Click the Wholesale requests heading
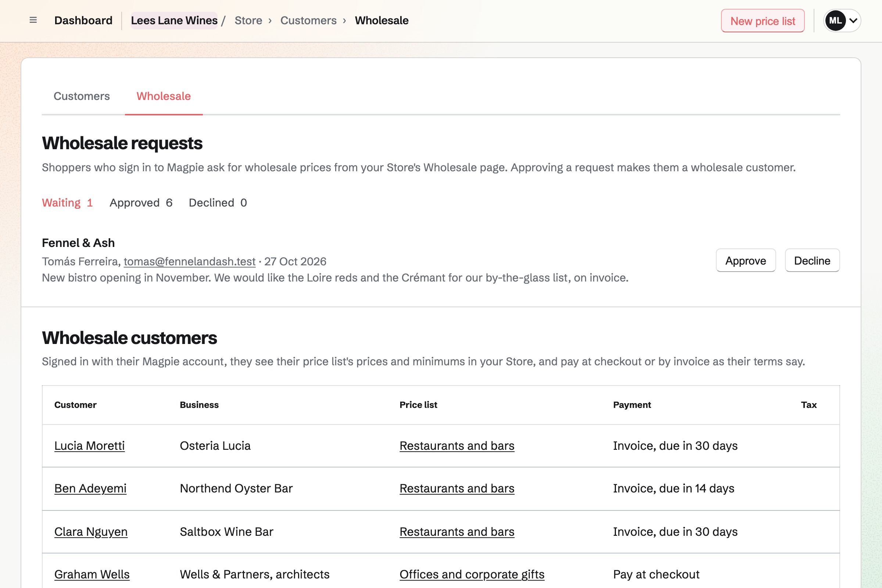882x588 pixels. point(122,143)
